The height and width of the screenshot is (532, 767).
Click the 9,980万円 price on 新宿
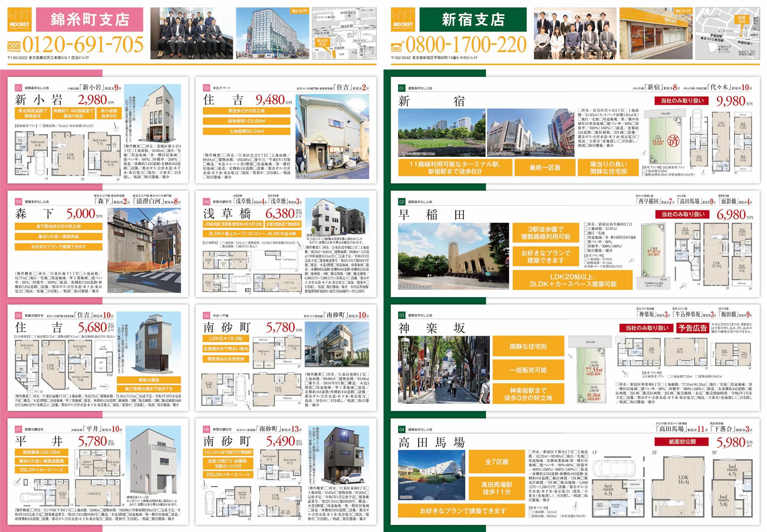[x=735, y=101]
